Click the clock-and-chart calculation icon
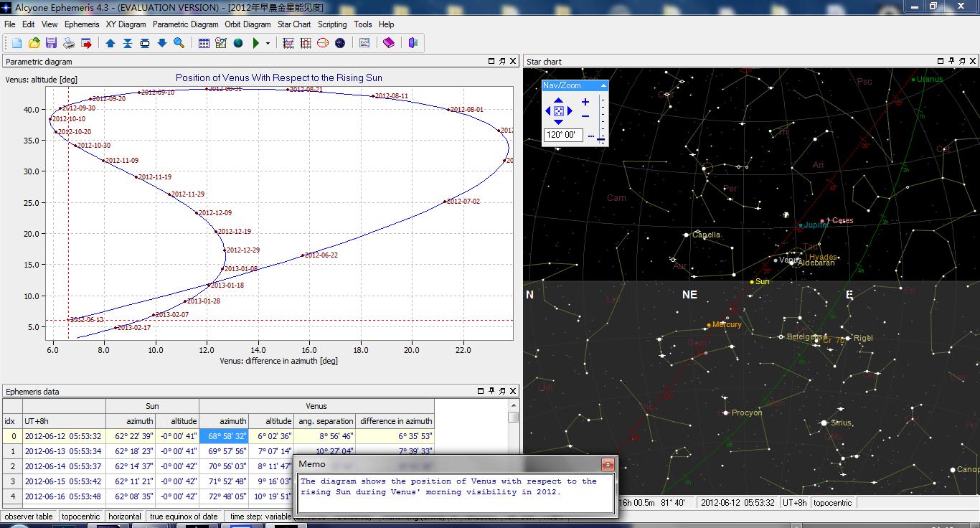This screenshot has width=980, height=528. pos(221,43)
